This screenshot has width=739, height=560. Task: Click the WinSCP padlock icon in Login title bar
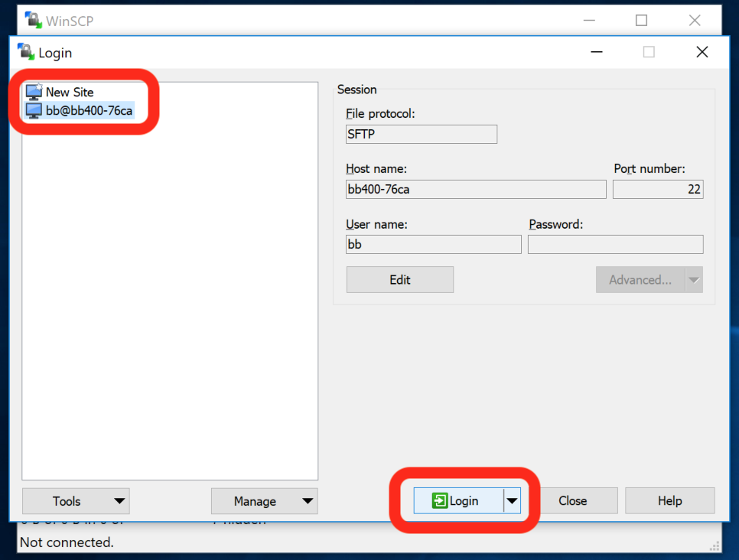point(27,52)
